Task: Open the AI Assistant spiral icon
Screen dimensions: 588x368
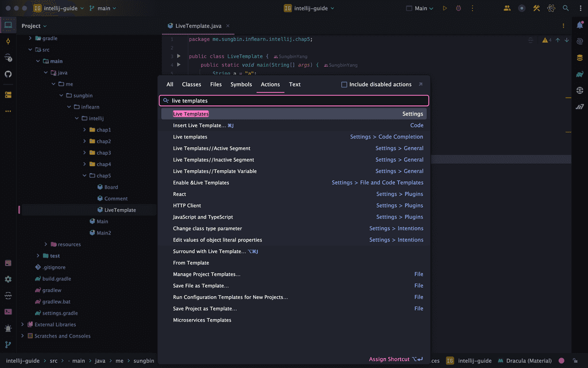Action: (x=580, y=41)
